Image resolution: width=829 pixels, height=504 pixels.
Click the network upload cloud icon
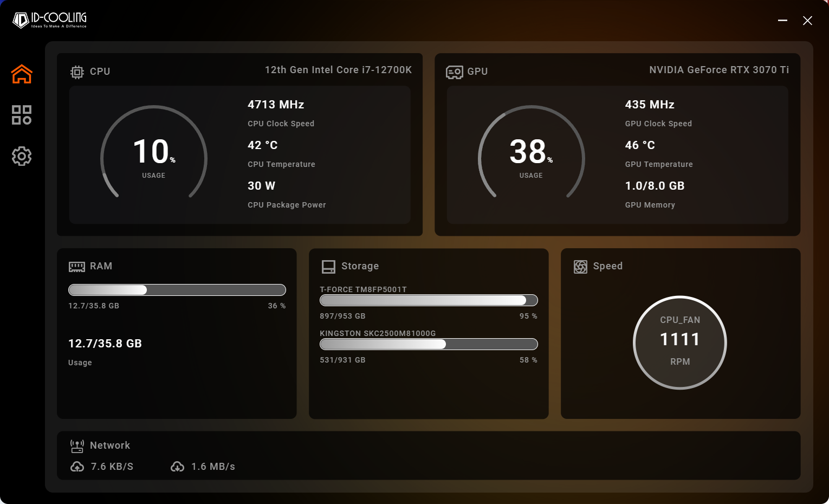77,467
